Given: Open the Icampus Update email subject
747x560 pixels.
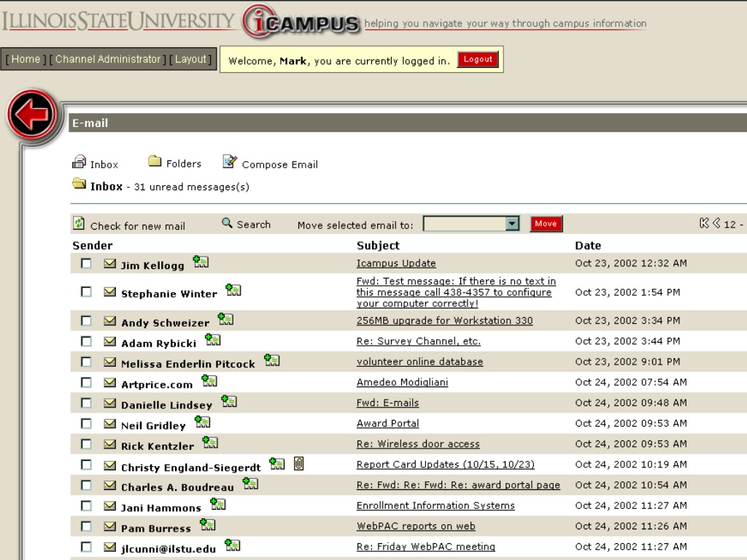Looking at the screenshot, I should [x=396, y=263].
